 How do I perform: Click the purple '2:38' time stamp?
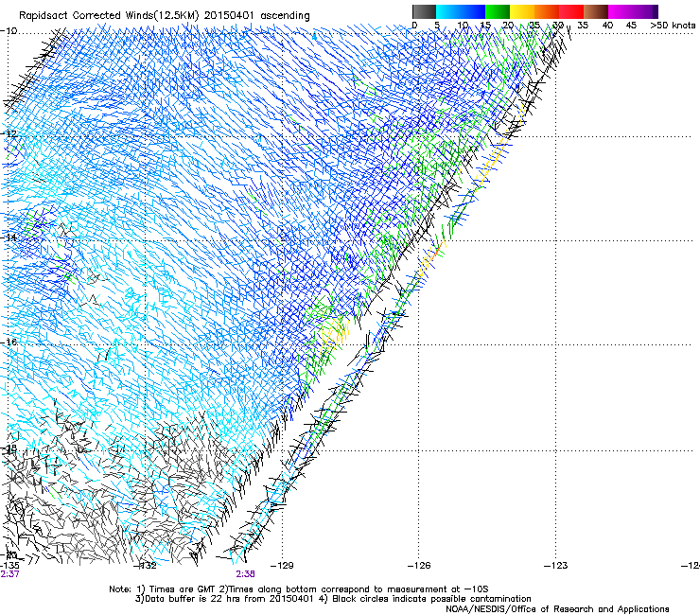pos(246,574)
